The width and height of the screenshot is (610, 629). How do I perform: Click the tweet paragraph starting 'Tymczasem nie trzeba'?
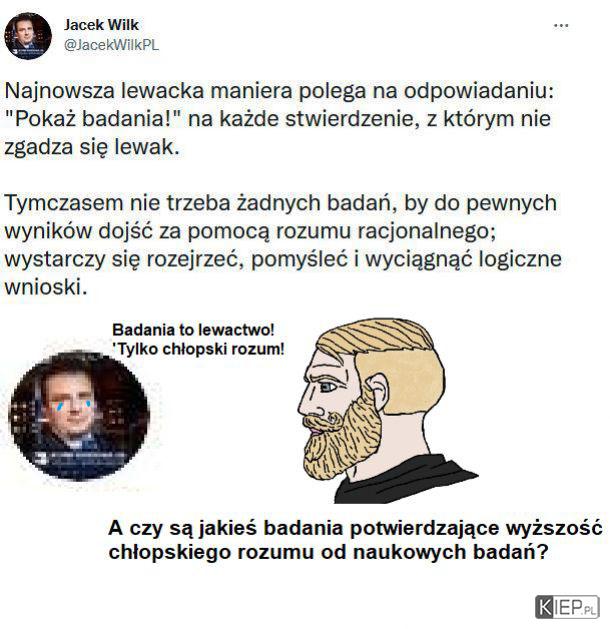point(283,245)
